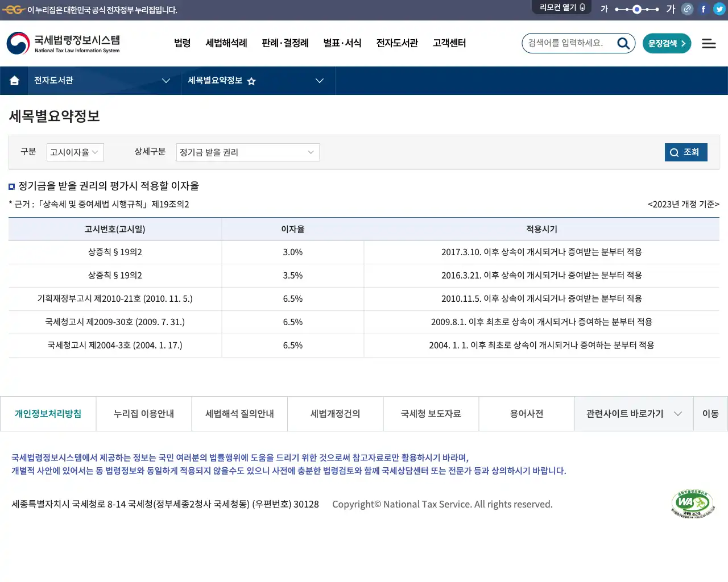This screenshot has width=728, height=582.
Task: Click the 조회 search button
Action: click(686, 152)
